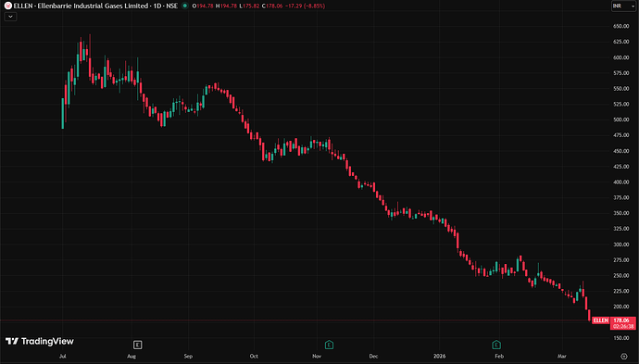Click the 178.06 current price tag

(x=622, y=320)
